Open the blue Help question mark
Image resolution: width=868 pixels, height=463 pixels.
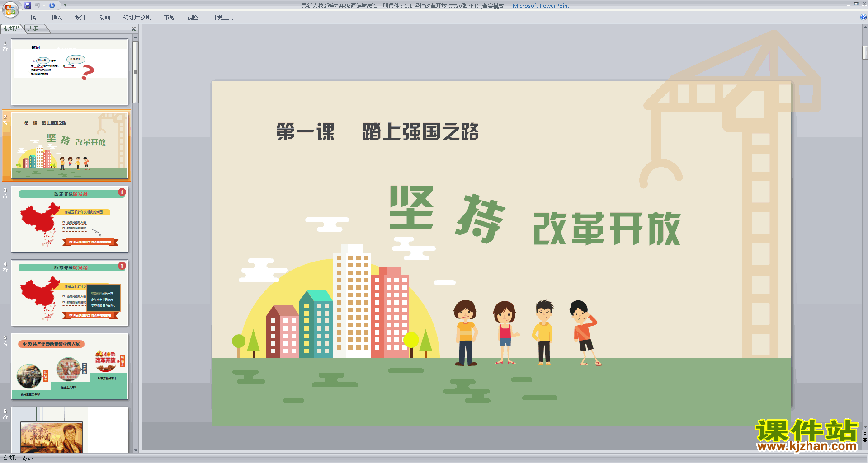(x=863, y=17)
